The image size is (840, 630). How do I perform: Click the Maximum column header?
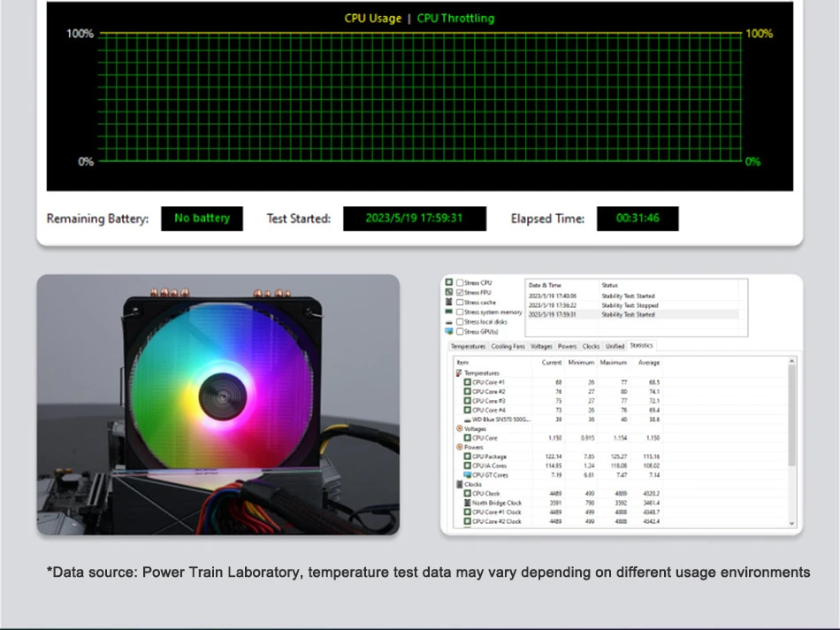[x=613, y=362]
